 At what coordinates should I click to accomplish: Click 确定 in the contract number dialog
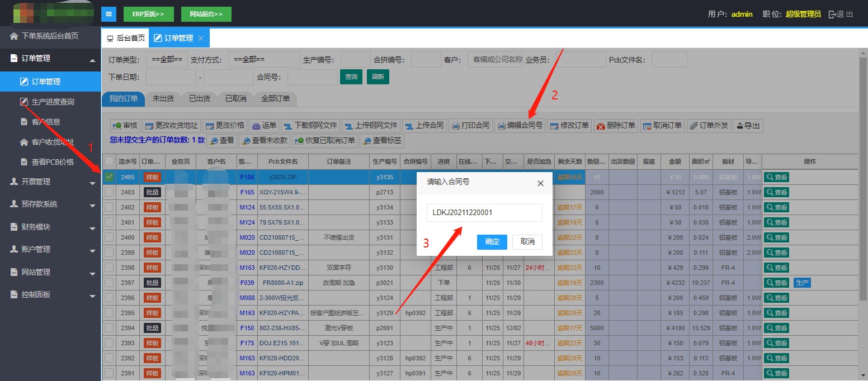click(x=492, y=242)
